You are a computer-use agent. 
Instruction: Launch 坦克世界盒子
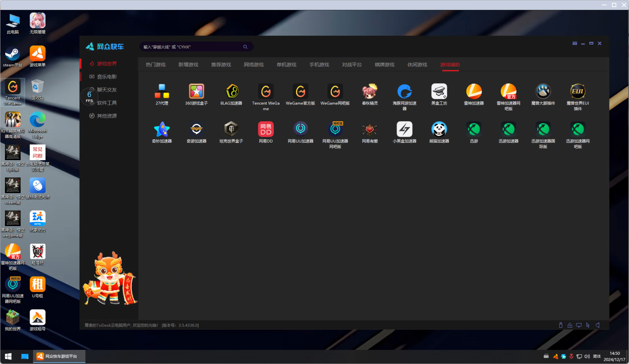coord(231,132)
